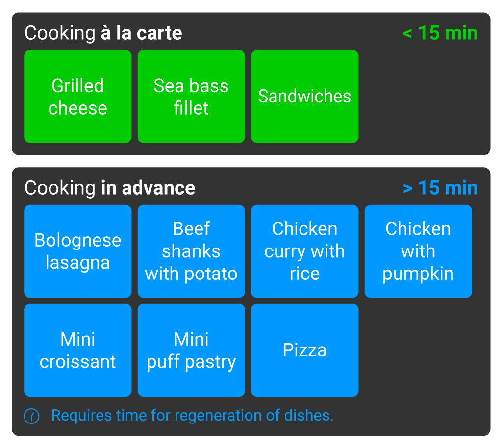Click the Cooking à la carte heading

(103, 33)
